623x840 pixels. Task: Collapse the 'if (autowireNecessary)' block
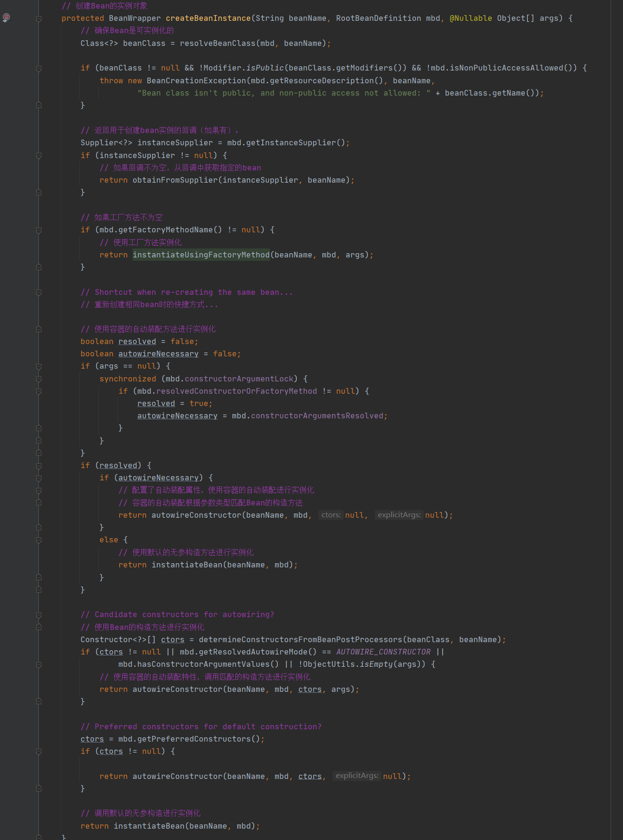pyautogui.click(x=39, y=478)
